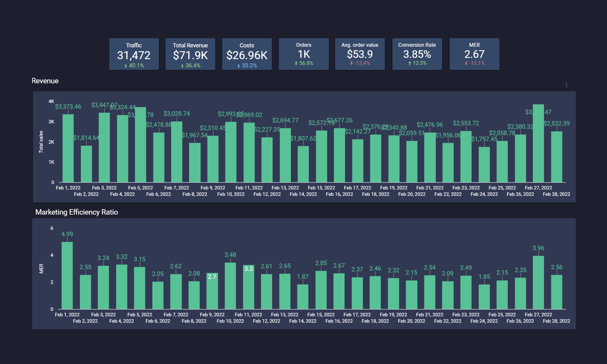Click the Revenue chart title
This screenshot has height=364, width=607.
45,81
